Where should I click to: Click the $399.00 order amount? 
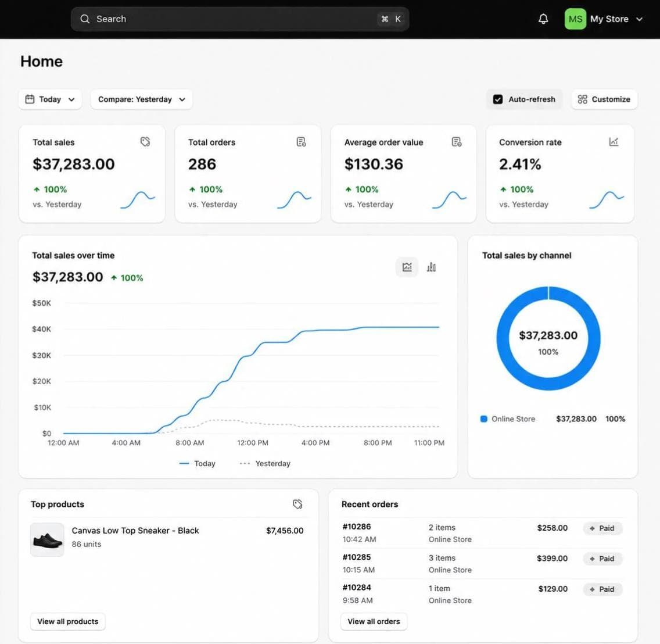[553, 559]
